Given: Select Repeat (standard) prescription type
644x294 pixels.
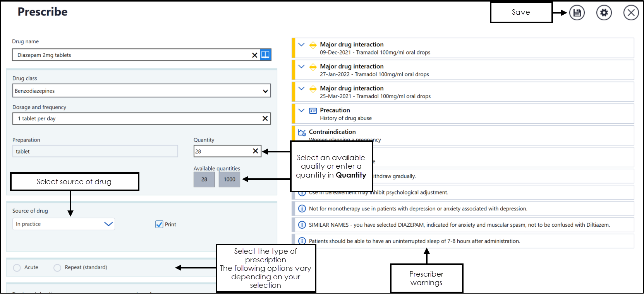Looking at the screenshot, I should tap(57, 268).
